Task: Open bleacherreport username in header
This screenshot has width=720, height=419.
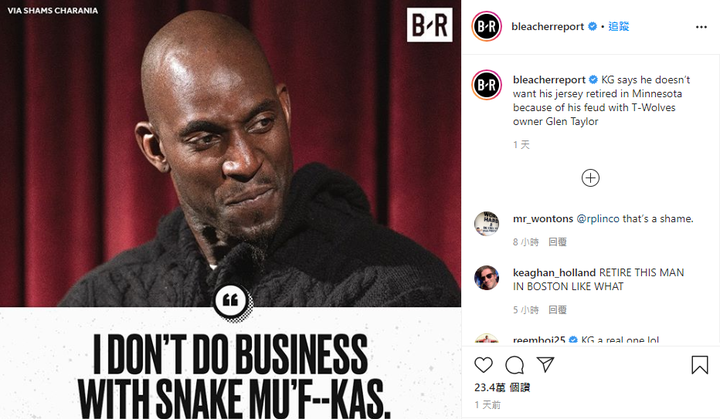Action: click(547, 27)
